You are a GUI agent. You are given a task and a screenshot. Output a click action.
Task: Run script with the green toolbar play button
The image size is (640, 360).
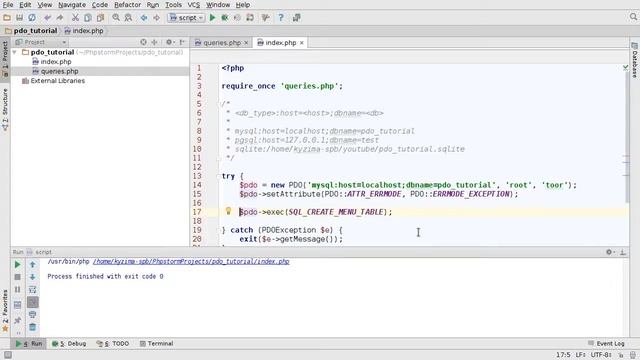[x=212, y=18]
